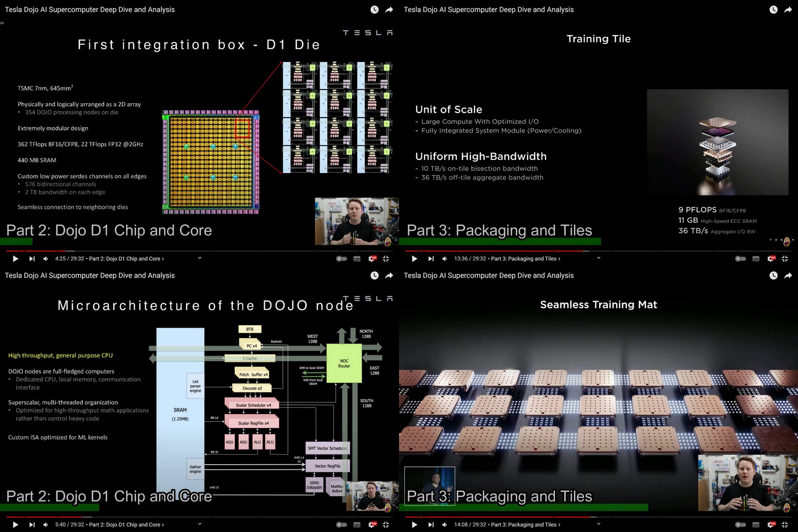Click the Next video icon in the Microarchitecture player

click(x=32, y=525)
